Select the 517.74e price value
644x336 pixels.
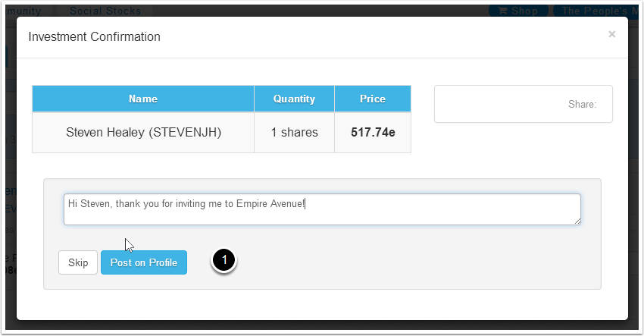[x=372, y=132]
